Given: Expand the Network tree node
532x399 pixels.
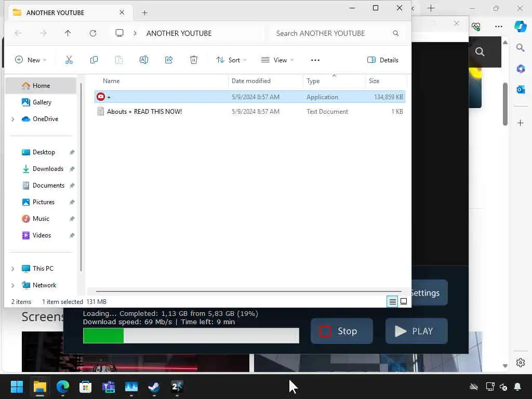Looking at the screenshot, I should (13, 285).
